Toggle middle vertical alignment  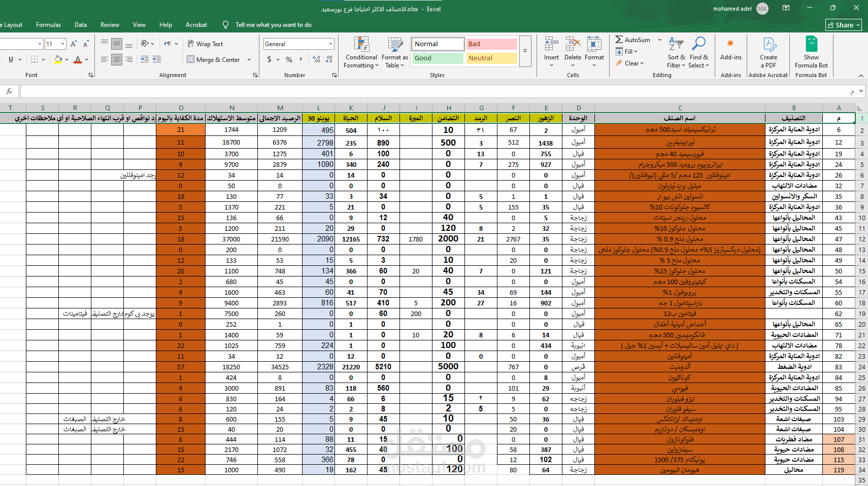point(117,44)
